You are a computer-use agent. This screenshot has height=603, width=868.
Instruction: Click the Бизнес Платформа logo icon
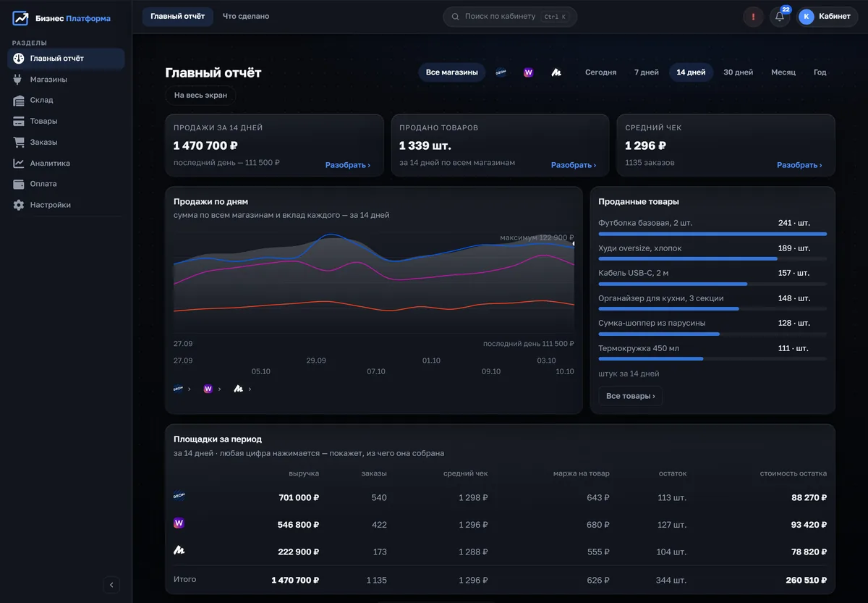20,18
